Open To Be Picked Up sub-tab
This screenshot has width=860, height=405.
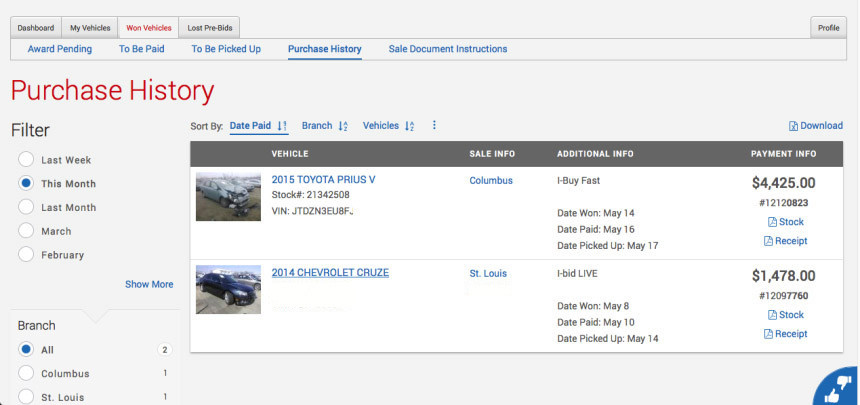(x=226, y=49)
